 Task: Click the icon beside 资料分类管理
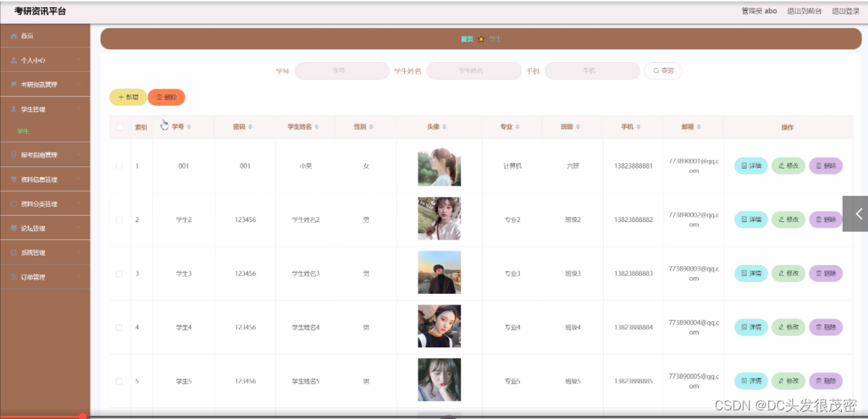pyautogui.click(x=14, y=203)
